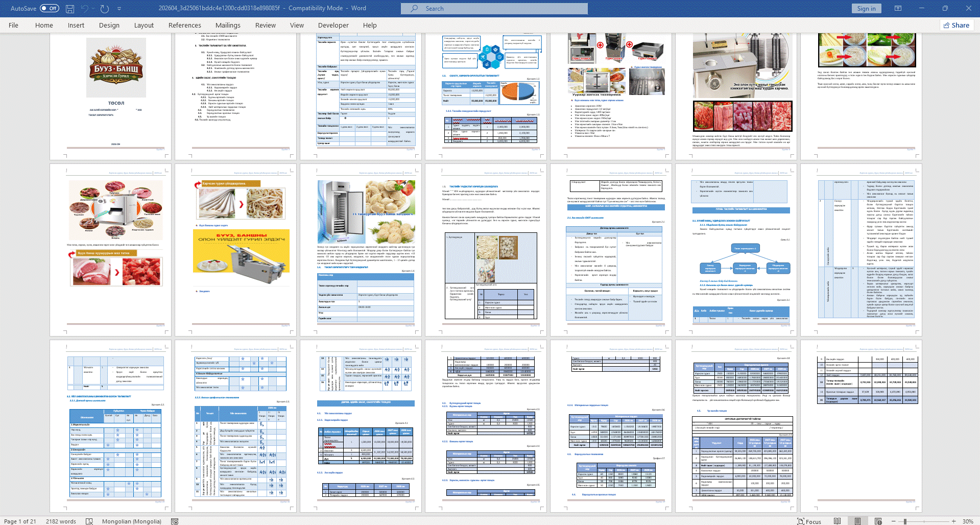Enable Focus mode from status bar

pyautogui.click(x=809, y=521)
